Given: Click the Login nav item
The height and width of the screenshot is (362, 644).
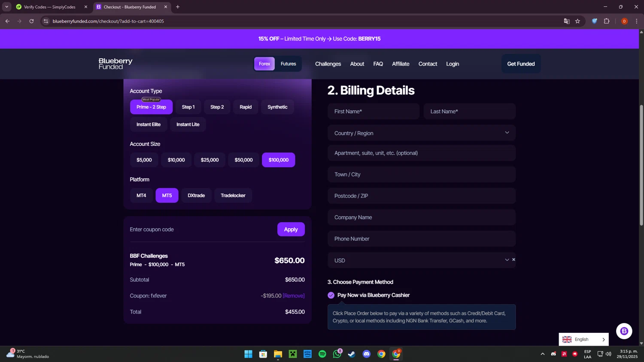Looking at the screenshot, I should pos(453,64).
